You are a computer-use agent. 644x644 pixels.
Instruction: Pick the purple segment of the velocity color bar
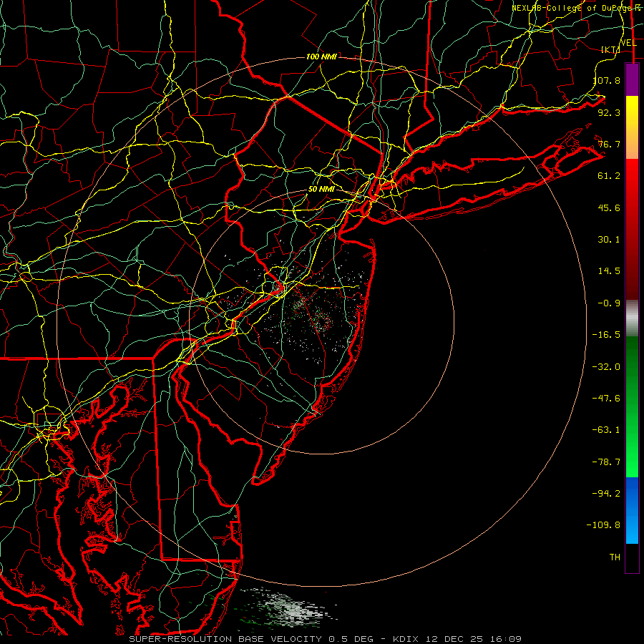pos(632,80)
